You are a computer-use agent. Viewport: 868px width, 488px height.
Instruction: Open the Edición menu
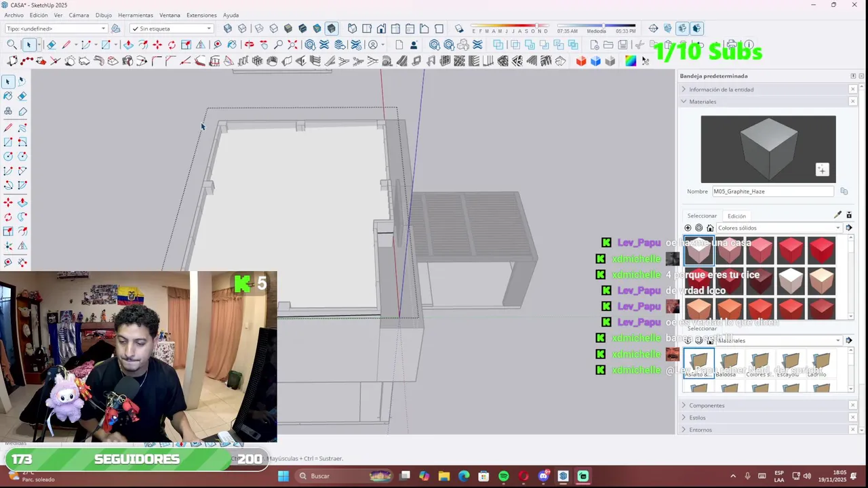pyautogui.click(x=39, y=15)
